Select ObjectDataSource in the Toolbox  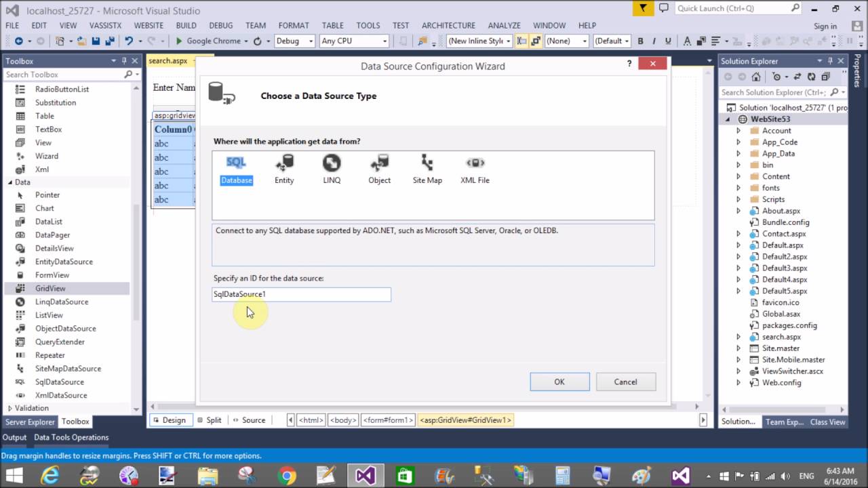coord(65,329)
